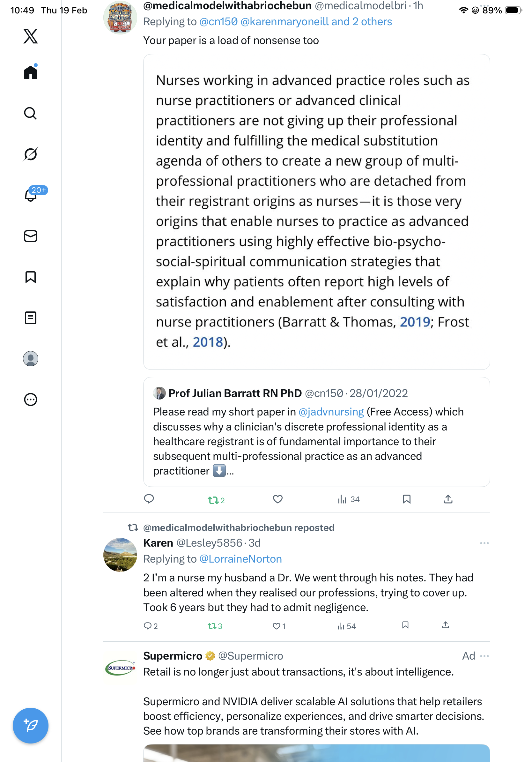Like the 'Your paper is nonsense' reply
This screenshot has width=532, height=762.
tap(277, 499)
